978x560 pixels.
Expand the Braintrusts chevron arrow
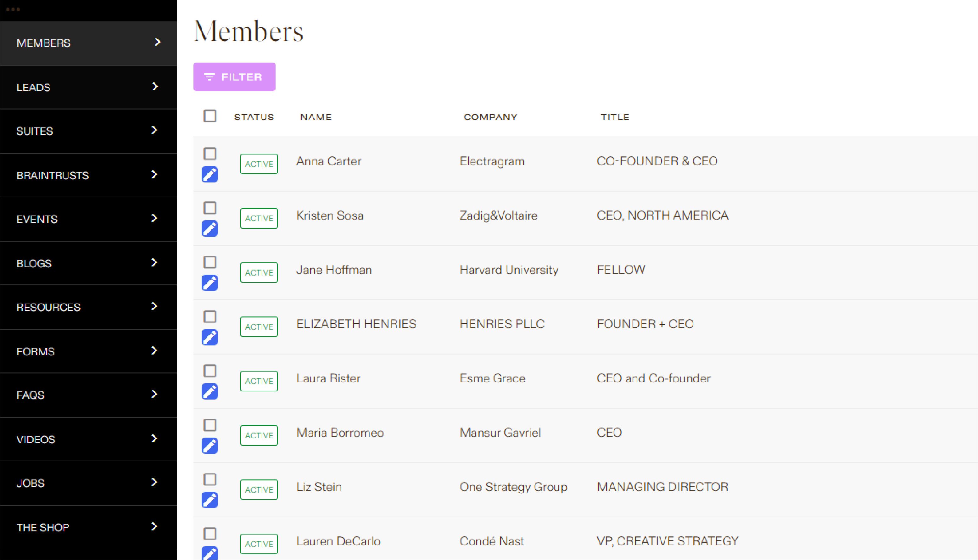[154, 175]
